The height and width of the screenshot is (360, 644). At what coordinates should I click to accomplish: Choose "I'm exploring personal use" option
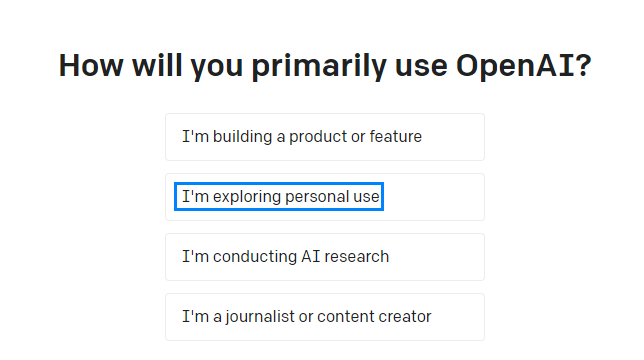coord(325,197)
